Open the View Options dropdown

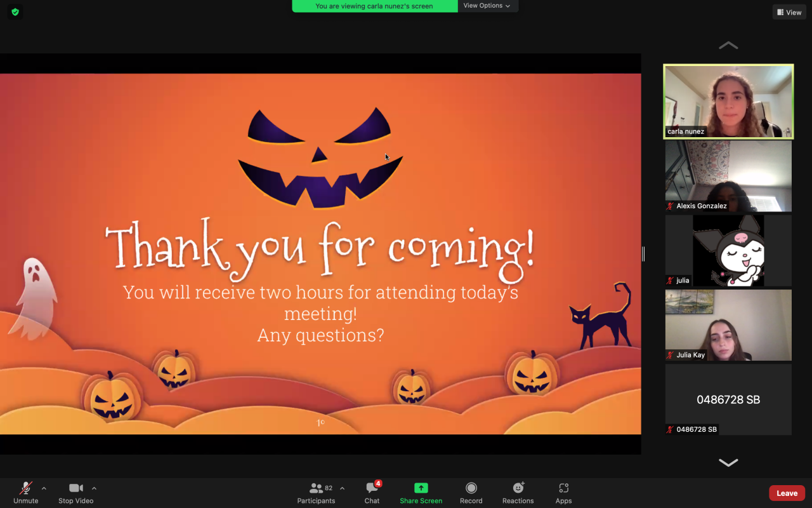(487, 6)
